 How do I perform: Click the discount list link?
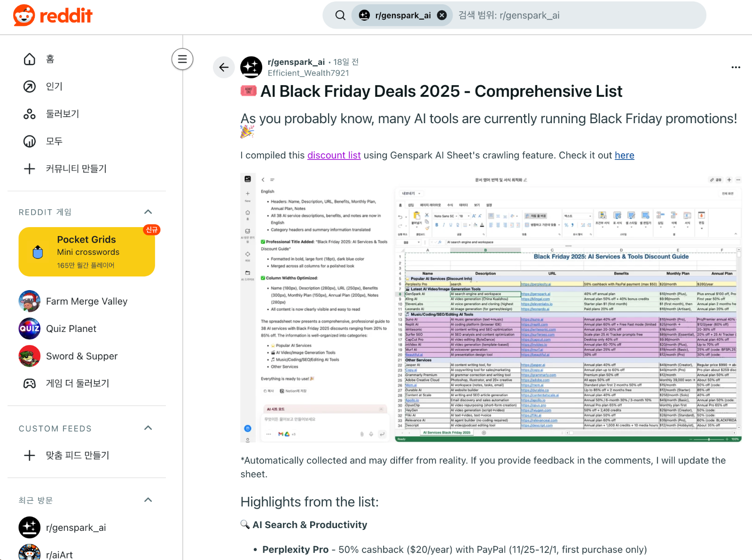tap(334, 156)
